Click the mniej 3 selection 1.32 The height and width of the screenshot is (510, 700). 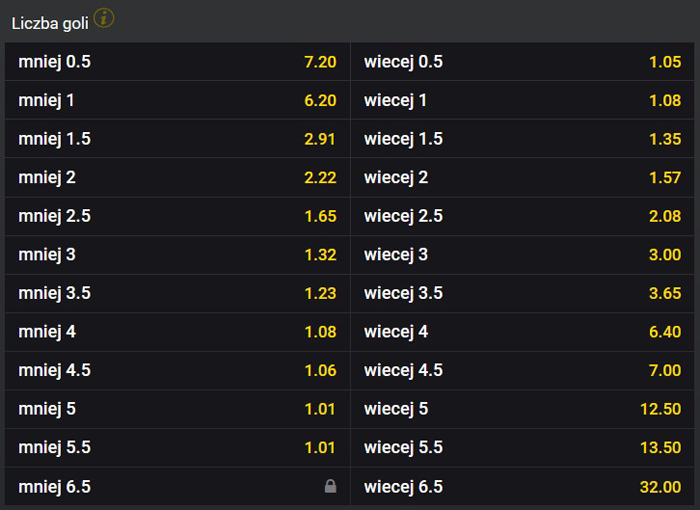pos(178,255)
